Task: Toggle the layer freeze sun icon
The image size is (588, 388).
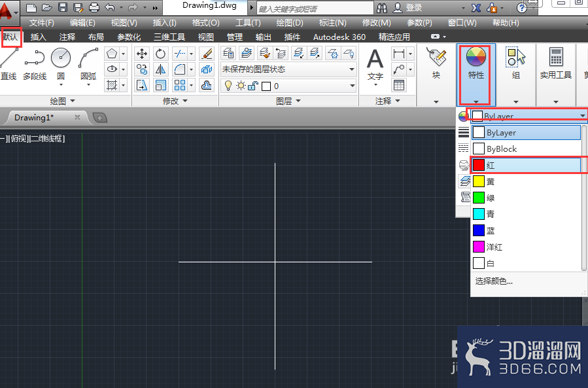Action: [x=241, y=86]
